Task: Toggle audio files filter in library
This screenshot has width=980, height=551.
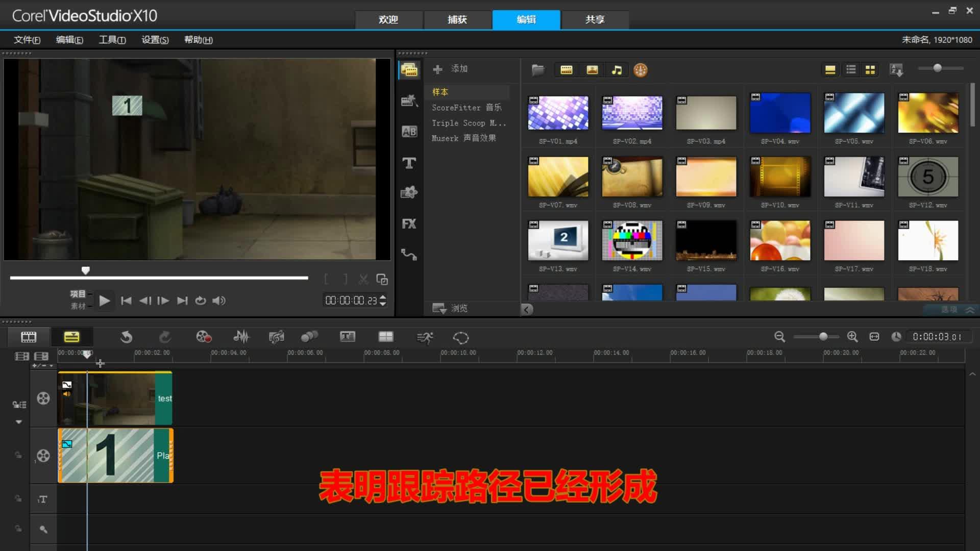Action: click(x=617, y=70)
